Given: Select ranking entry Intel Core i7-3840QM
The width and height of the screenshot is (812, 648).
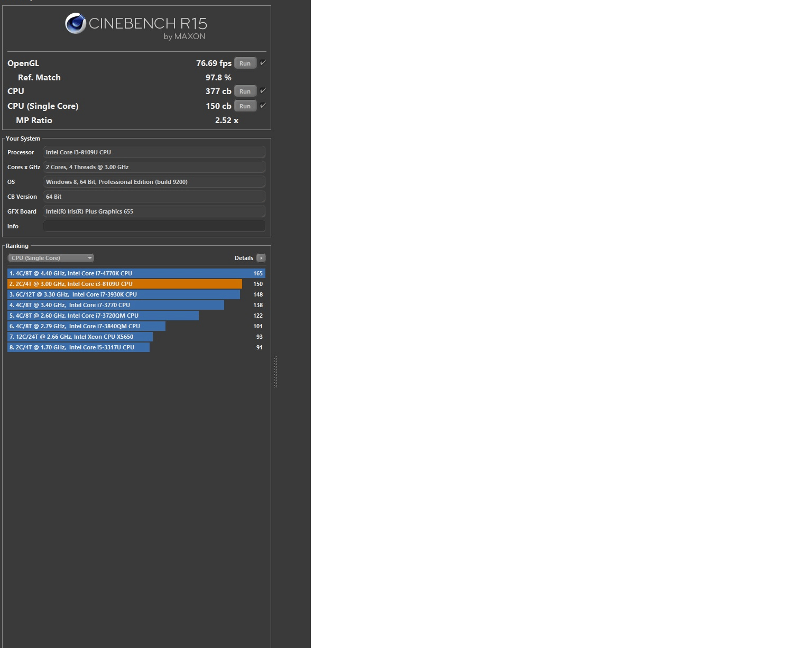Looking at the screenshot, I should (136, 326).
